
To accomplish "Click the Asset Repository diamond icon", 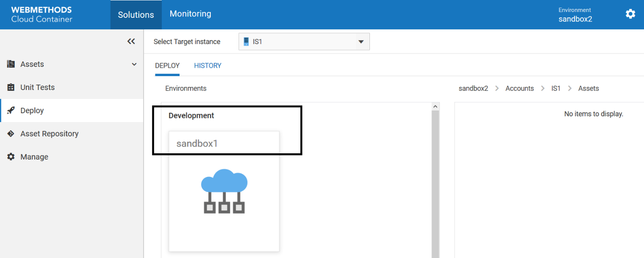I will point(11,134).
